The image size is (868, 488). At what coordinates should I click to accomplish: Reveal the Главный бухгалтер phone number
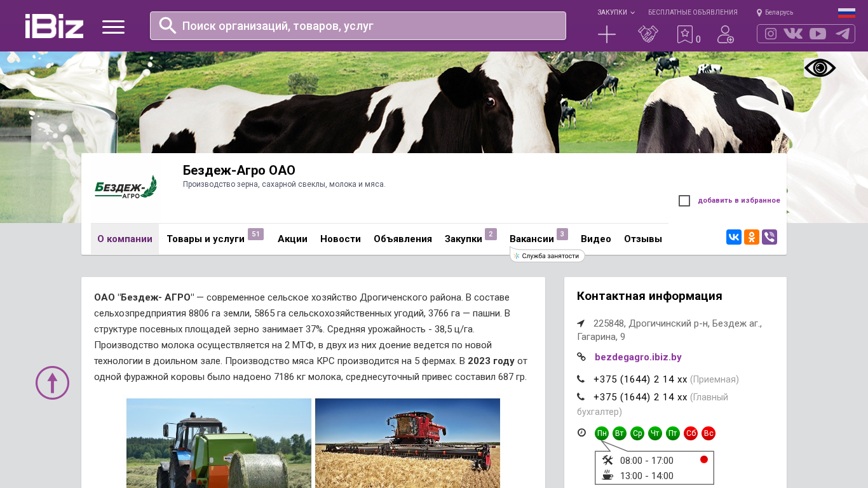[641, 397]
